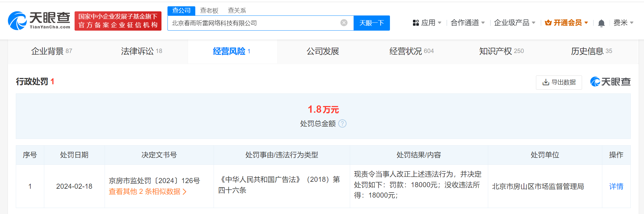Click the question mark help icon beside 处罚总金额
The height and width of the screenshot is (214, 644).
(x=342, y=123)
